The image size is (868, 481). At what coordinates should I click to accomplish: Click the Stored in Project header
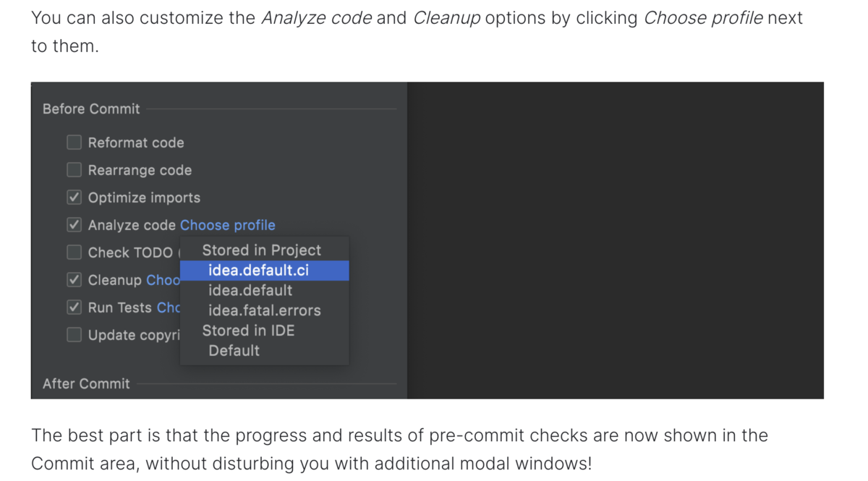[x=261, y=250]
